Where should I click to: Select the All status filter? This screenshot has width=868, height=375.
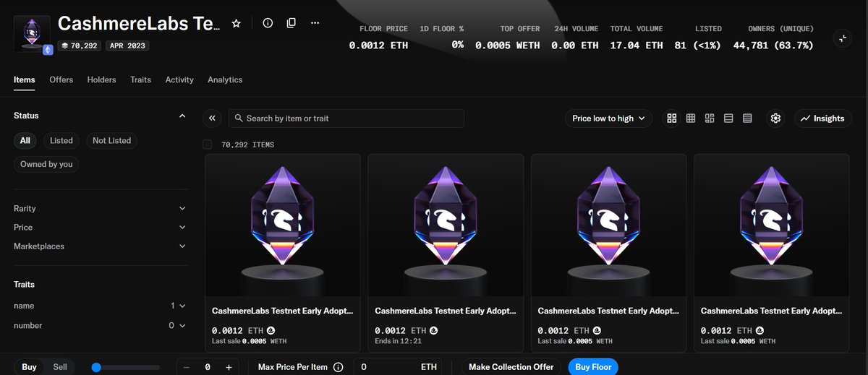pyautogui.click(x=25, y=141)
